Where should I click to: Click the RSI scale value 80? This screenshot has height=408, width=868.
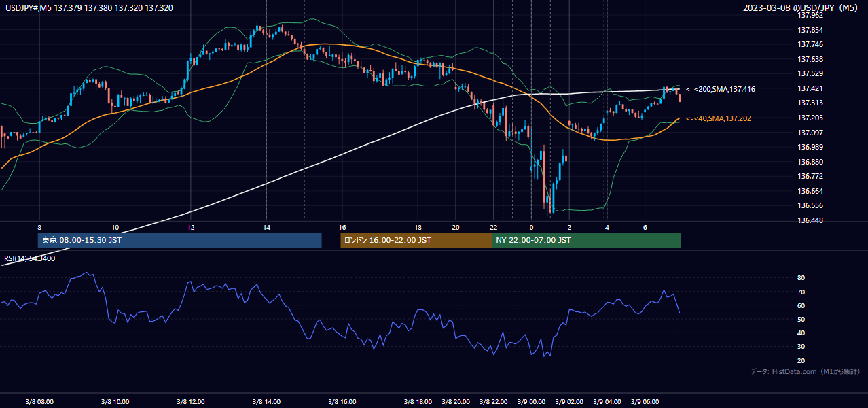click(801, 278)
